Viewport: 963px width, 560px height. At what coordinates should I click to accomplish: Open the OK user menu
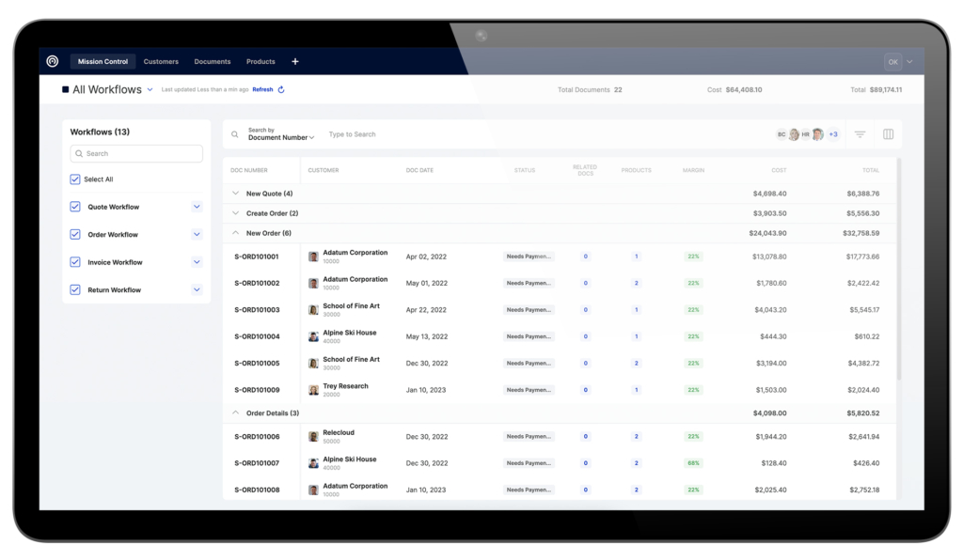pyautogui.click(x=898, y=62)
